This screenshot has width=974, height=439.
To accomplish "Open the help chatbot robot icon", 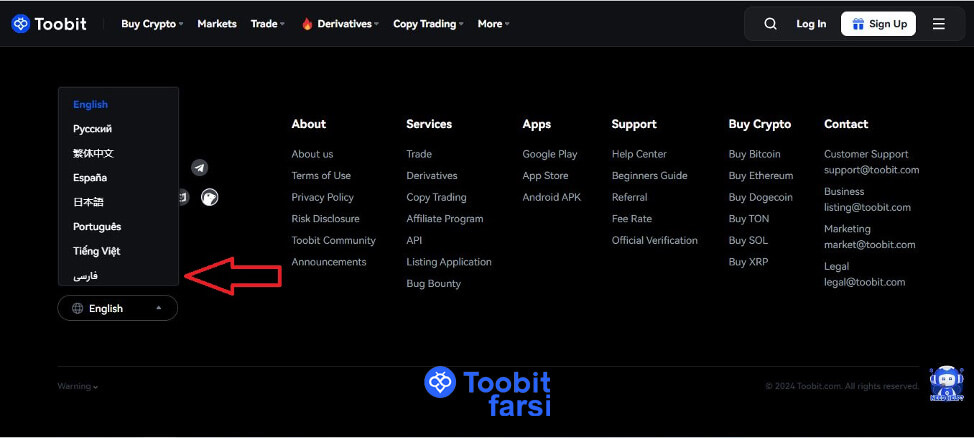I will (x=945, y=383).
